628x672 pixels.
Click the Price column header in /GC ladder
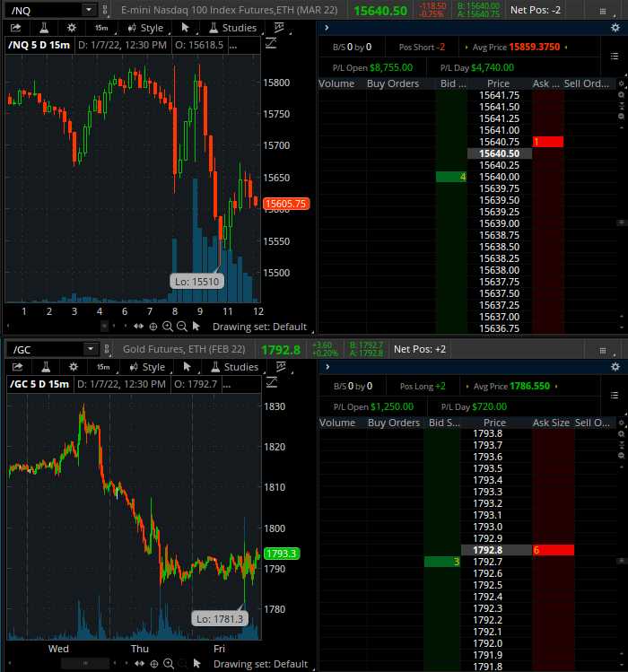point(495,423)
